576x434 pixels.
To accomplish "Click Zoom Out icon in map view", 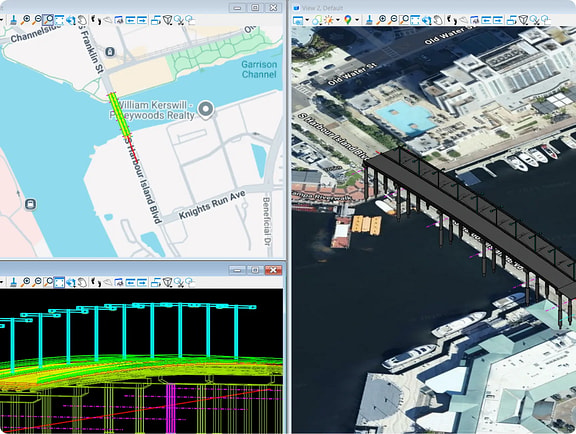I will point(37,20).
